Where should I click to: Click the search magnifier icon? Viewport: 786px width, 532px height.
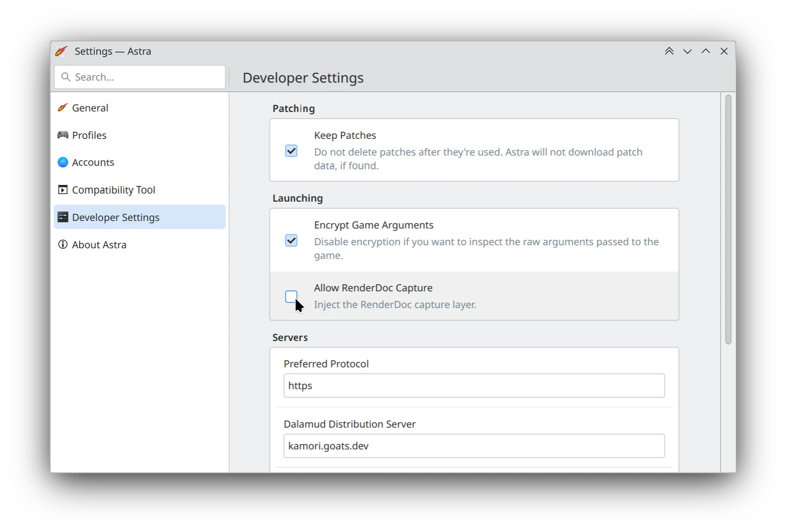(65, 77)
